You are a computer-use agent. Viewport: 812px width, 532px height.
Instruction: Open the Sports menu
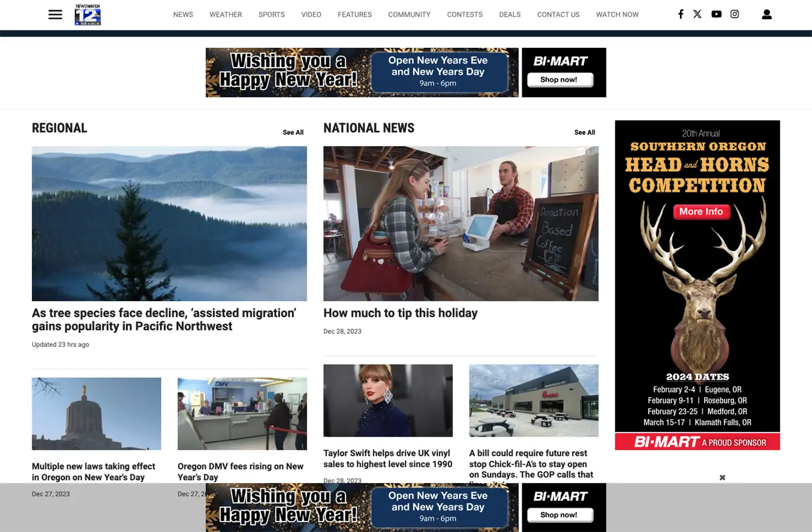coord(272,14)
